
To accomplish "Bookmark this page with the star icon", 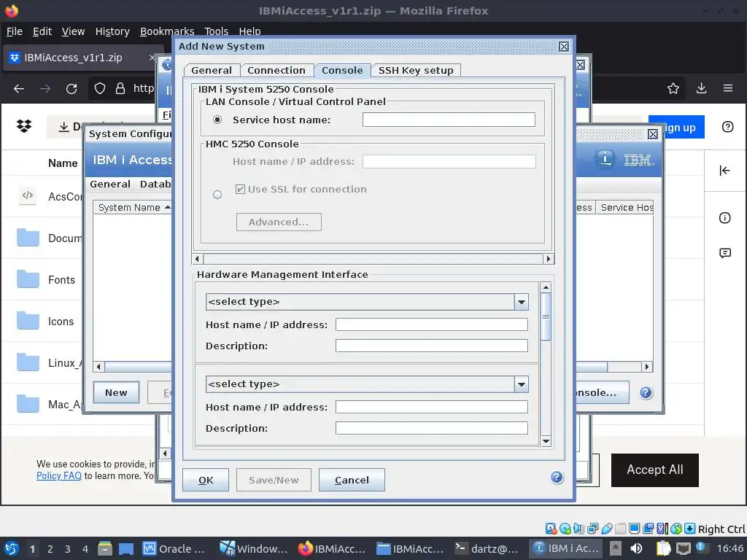I will tap(673, 88).
